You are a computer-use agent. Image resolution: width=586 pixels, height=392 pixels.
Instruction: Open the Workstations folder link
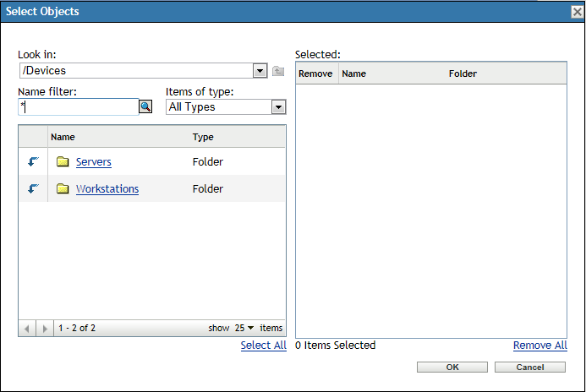point(107,189)
